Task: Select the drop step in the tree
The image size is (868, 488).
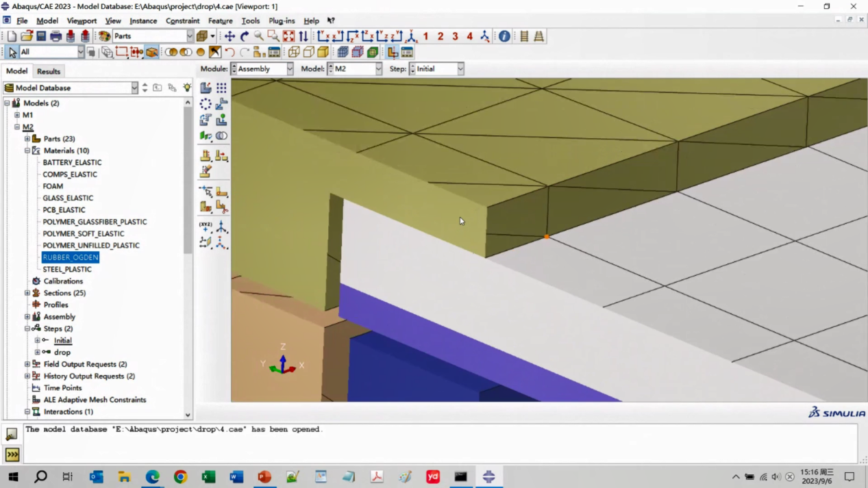Action: 62,352
